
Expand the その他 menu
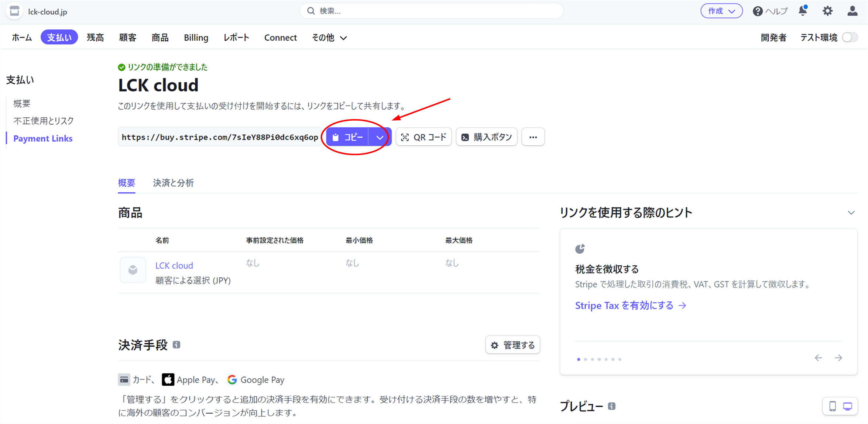point(329,38)
